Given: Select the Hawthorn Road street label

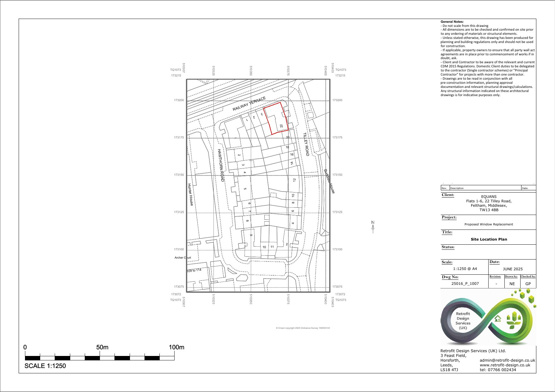Looking at the screenshot, I should click(x=221, y=164).
